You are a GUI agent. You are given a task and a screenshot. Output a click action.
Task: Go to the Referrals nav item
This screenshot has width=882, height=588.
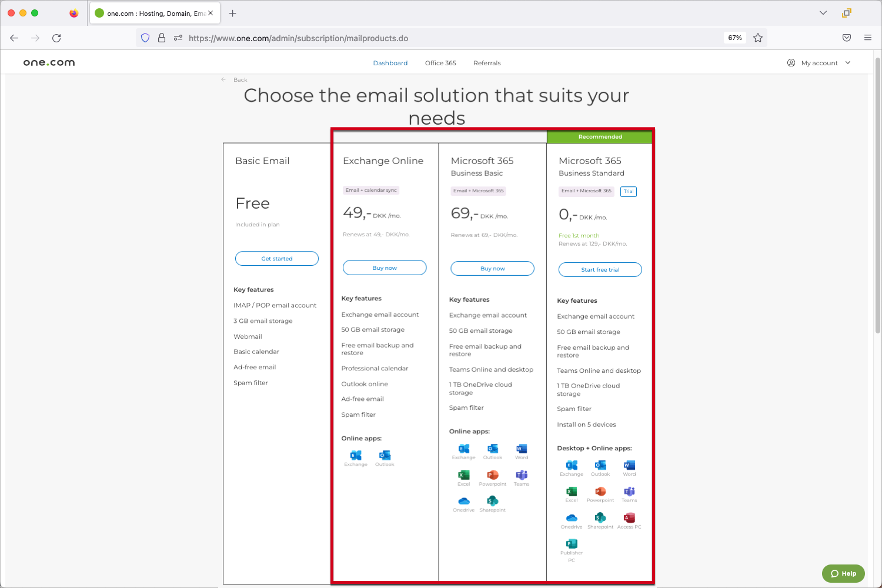click(x=487, y=63)
